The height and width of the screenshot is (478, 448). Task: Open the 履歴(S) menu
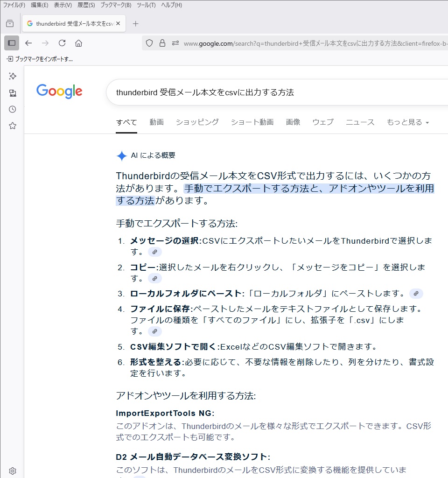click(x=86, y=5)
